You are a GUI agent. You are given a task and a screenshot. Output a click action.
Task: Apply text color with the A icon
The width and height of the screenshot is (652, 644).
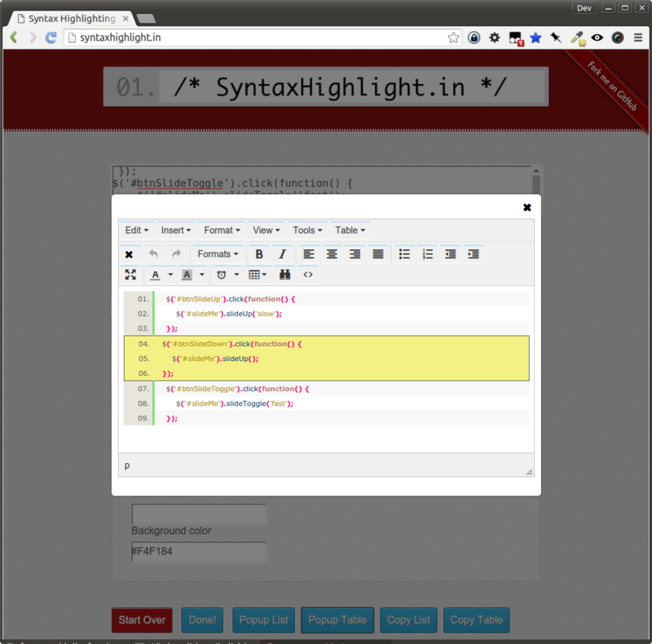pos(156,275)
